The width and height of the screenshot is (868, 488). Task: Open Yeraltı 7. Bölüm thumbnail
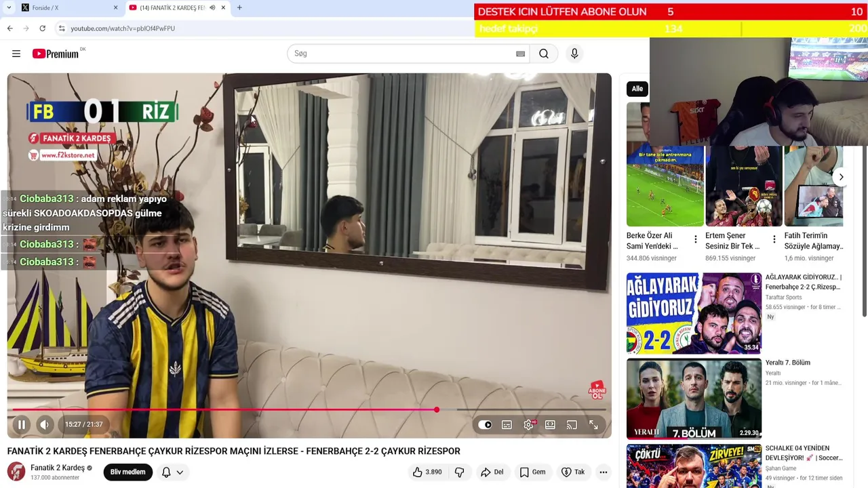point(694,399)
